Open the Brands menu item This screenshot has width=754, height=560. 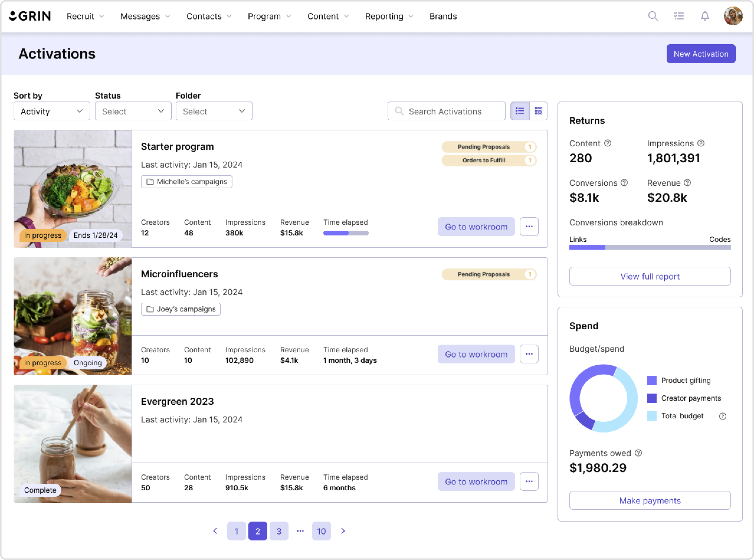(x=443, y=16)
